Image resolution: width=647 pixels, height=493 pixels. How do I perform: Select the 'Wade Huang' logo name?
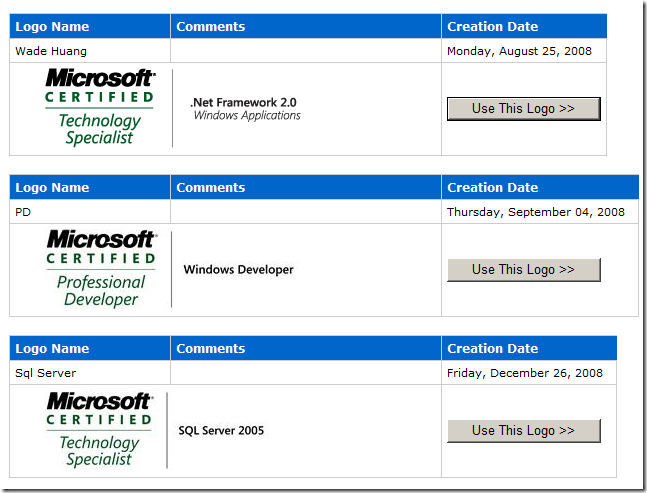point(51,51)
